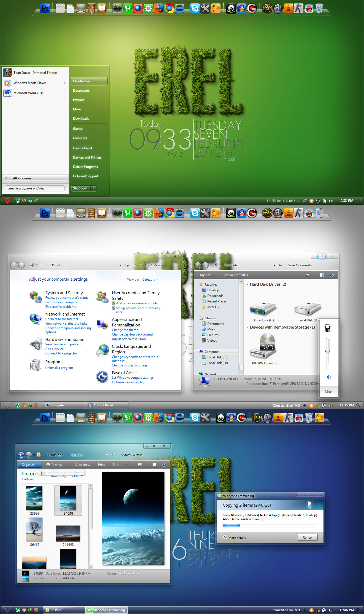This screenshot has width=364, height=614.
Task: Open the notepad icon in blue desktop dock
Action: 60,418
